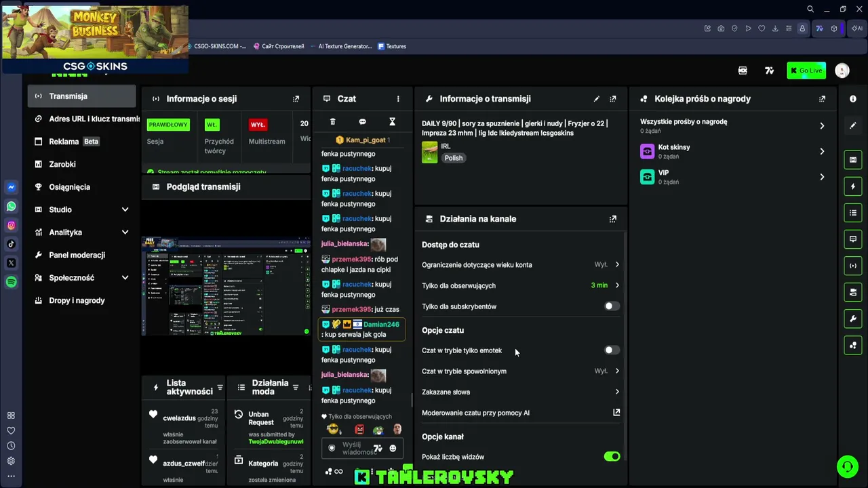Screen dimensions: 868x488
Task: Disable the Pokaż liczbę widzów switch
Action: (x=612, y=457)
